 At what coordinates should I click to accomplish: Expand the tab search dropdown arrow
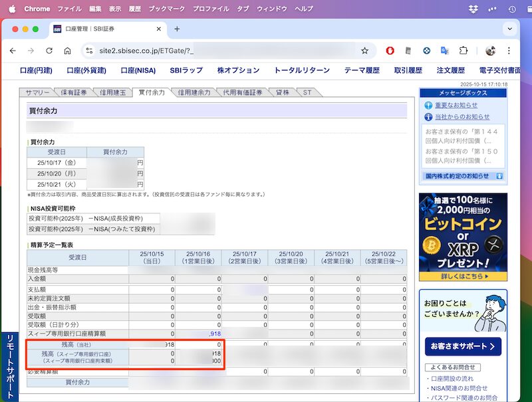(511, 29)
